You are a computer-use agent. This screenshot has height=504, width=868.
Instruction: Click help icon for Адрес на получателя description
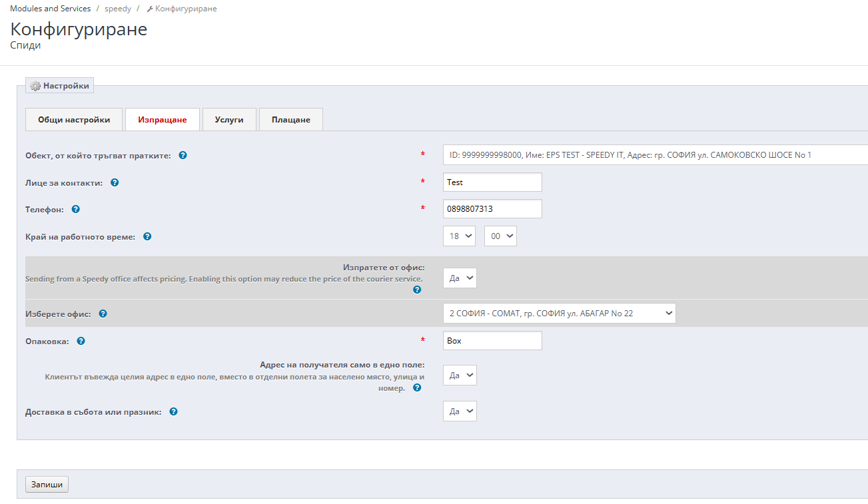[x=417, y=387]
